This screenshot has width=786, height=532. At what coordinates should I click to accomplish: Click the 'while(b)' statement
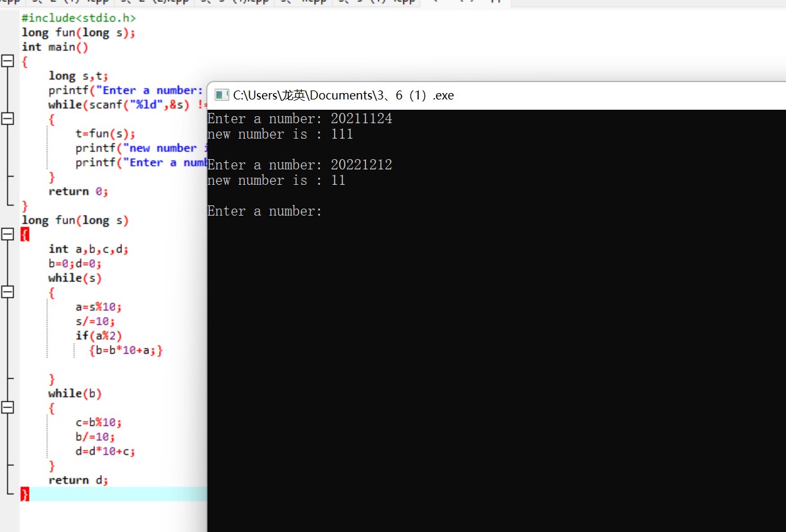(75, 393)
